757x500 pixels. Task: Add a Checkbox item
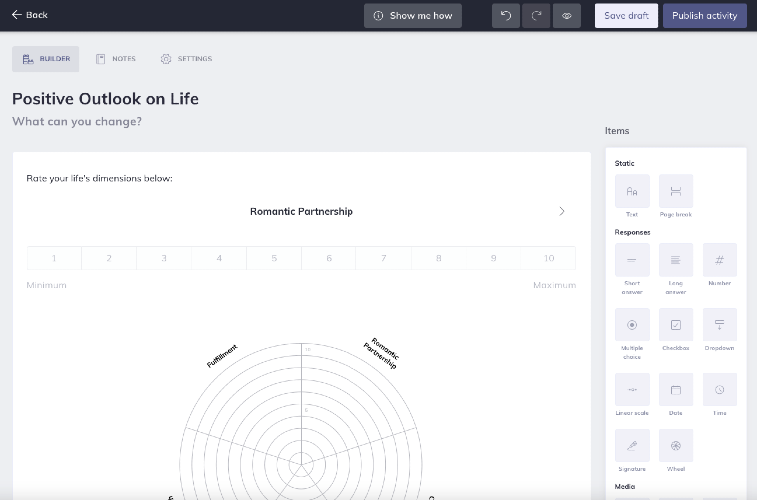[676, 325]
